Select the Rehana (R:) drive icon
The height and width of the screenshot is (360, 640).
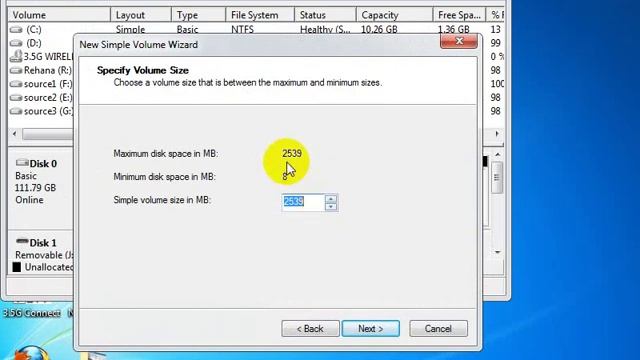(x=16, y=71)
